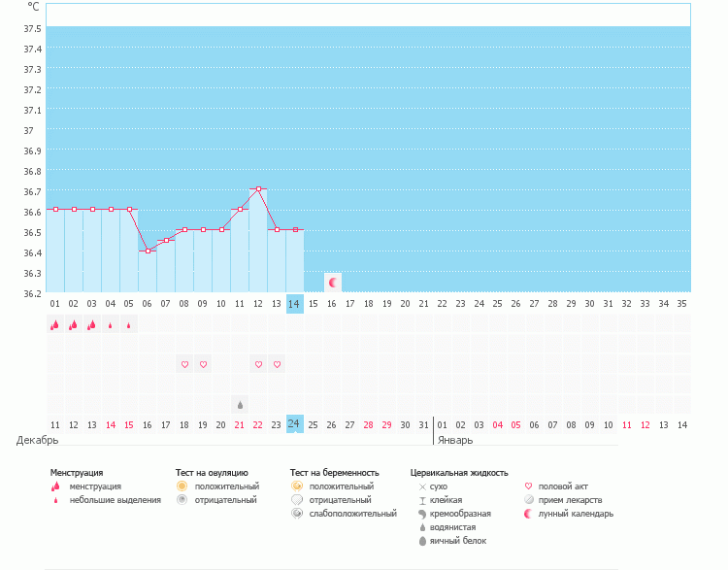Click the lowest temperature point on day 06
Viewport: 728px width, 570px height.
(x=148, y=251)
